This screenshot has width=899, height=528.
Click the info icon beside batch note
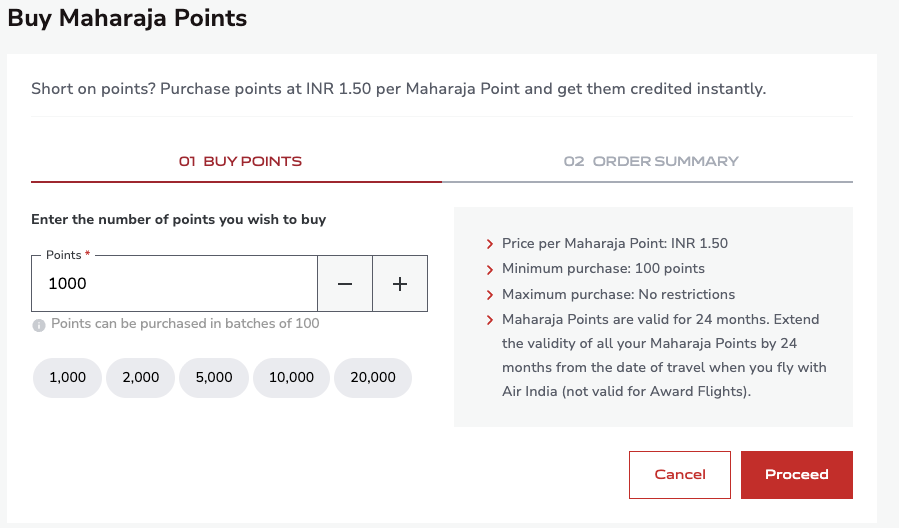tap(39, 325)
